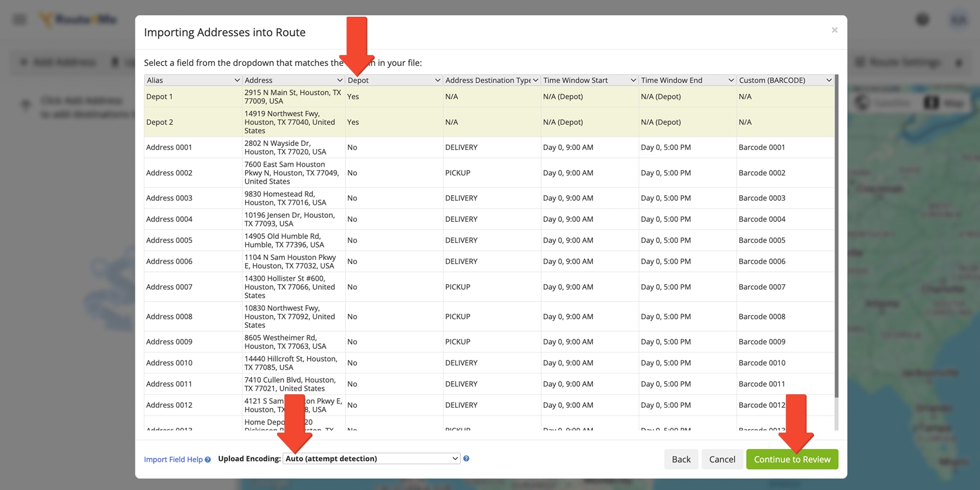Select the Address 0001 cell
The image size is (980, 490).
click(x=193, y=147)
